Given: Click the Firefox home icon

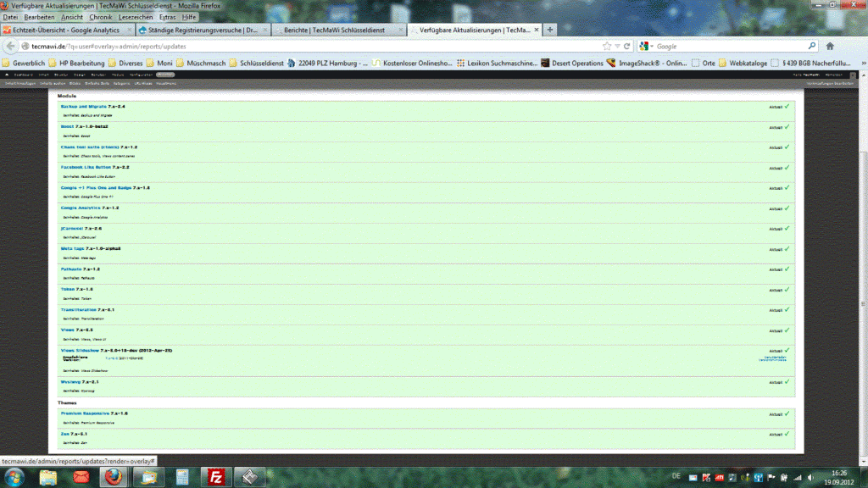Looking at the screenshot, I should tap(829, 46).
